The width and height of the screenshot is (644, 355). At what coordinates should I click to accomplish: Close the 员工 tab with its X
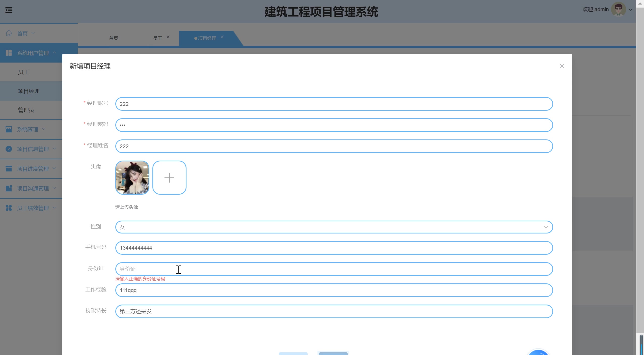[168, 37]
